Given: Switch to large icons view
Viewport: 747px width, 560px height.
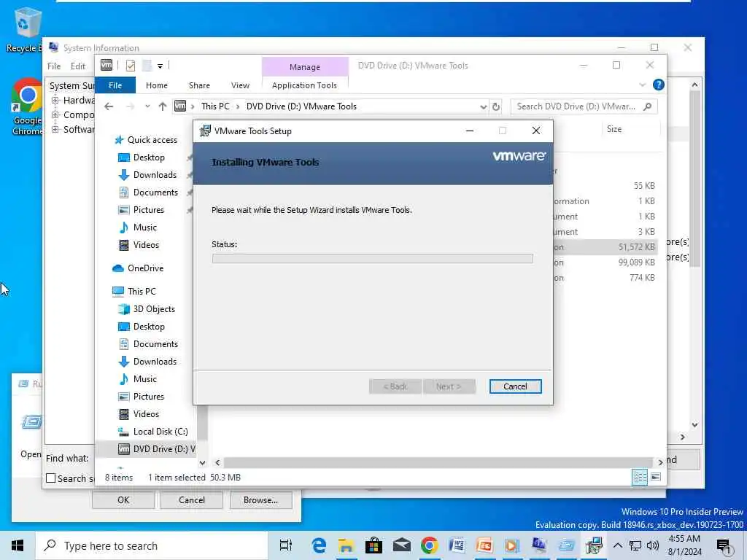Looking at the screenshot, I should pyautogui.click(x=656, y=477).
